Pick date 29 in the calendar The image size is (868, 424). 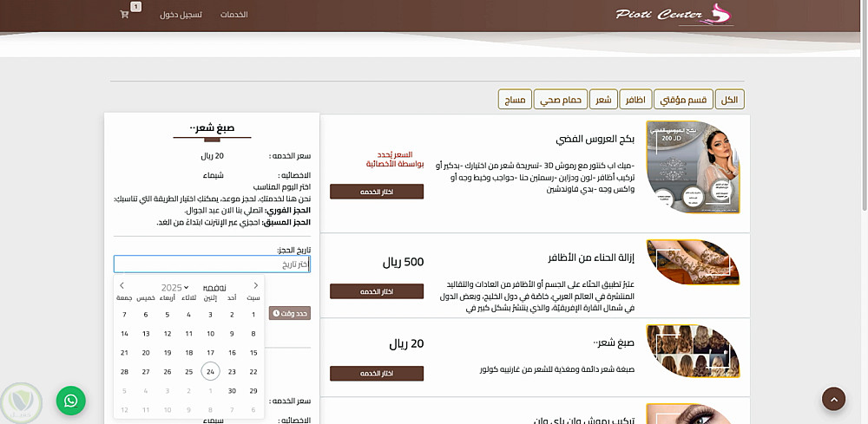tap(253, 391)
